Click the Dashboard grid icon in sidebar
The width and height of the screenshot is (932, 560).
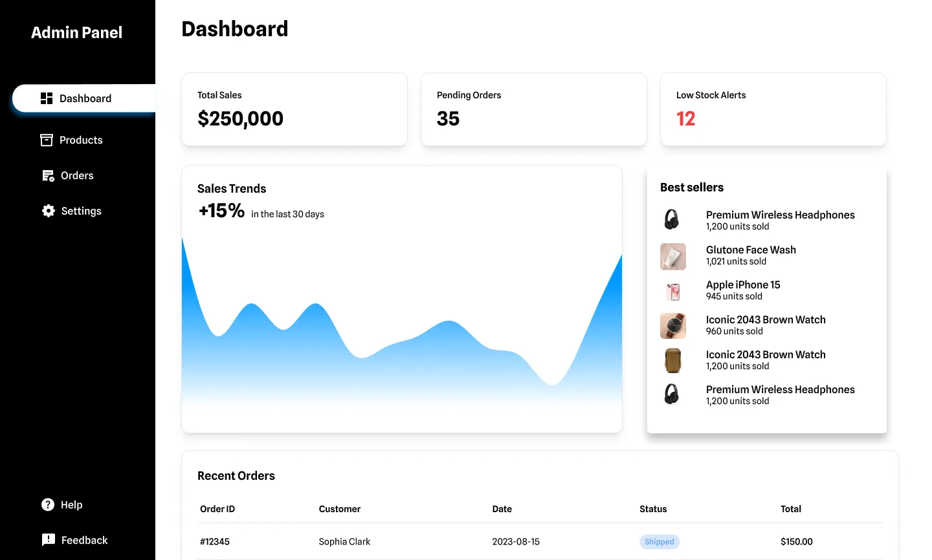47,98
